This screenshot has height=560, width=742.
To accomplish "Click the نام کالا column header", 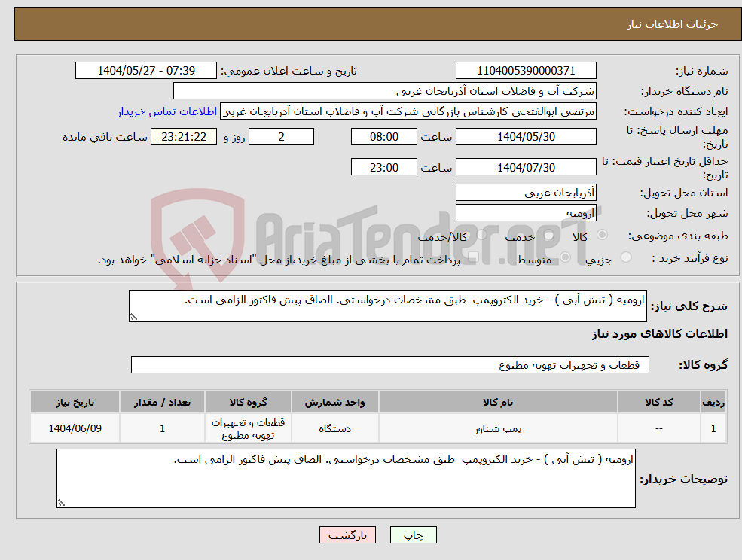I will click(498, 403).
